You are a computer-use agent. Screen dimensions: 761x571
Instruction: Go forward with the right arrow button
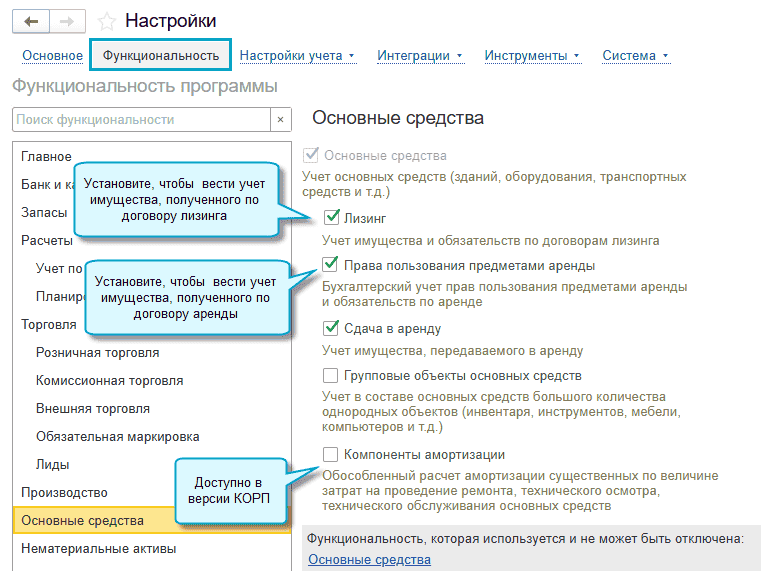pos(67,21)
